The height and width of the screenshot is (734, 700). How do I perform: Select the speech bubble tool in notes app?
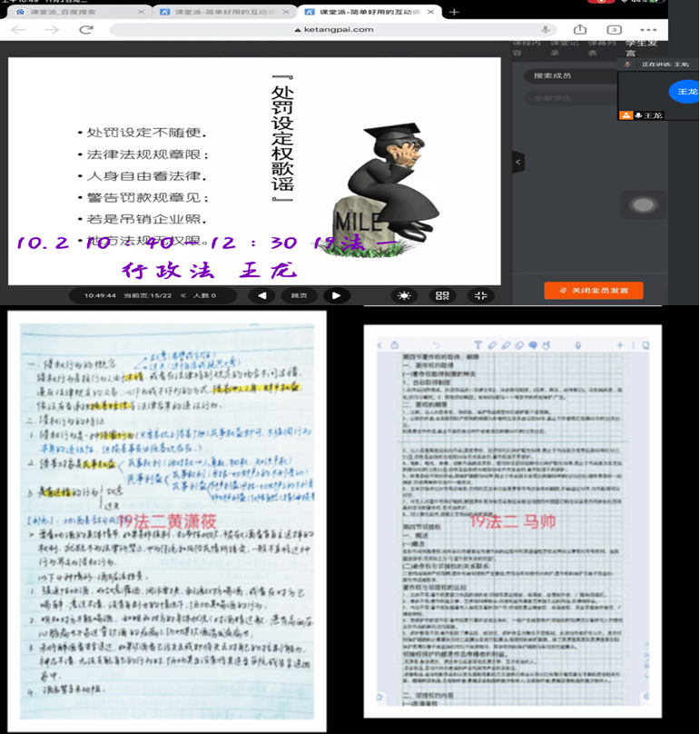click(x=533, y=345)
